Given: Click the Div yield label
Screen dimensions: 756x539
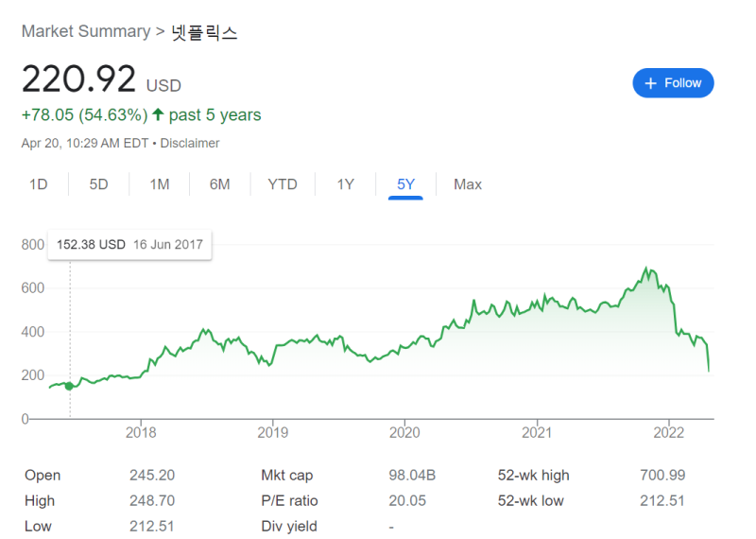Looking at the screenshot, I should pyautogui.click(x=289, y=527).
